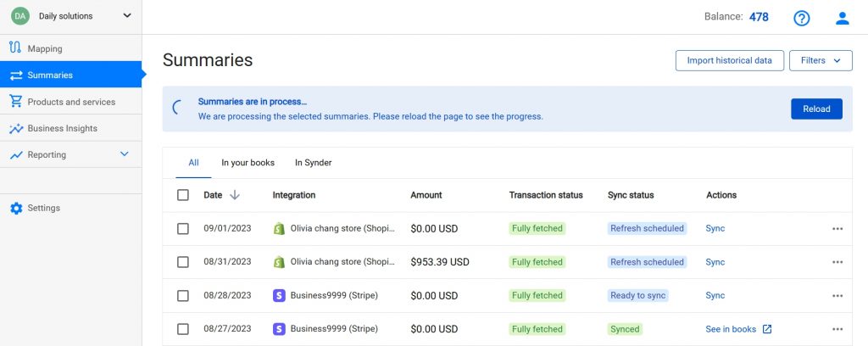Click Fully fetched badge in 08/28/2023 row
This screenshot has height=346, width=868.
click(x=537, y=296)
